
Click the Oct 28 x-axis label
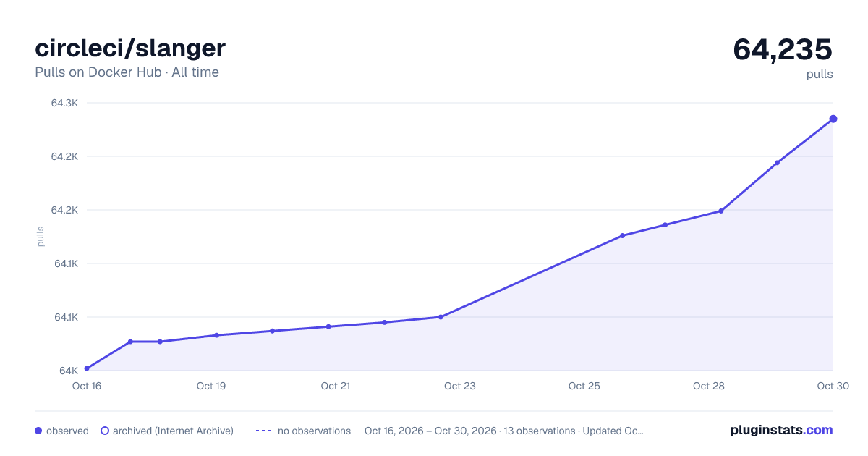coord(709,386)
